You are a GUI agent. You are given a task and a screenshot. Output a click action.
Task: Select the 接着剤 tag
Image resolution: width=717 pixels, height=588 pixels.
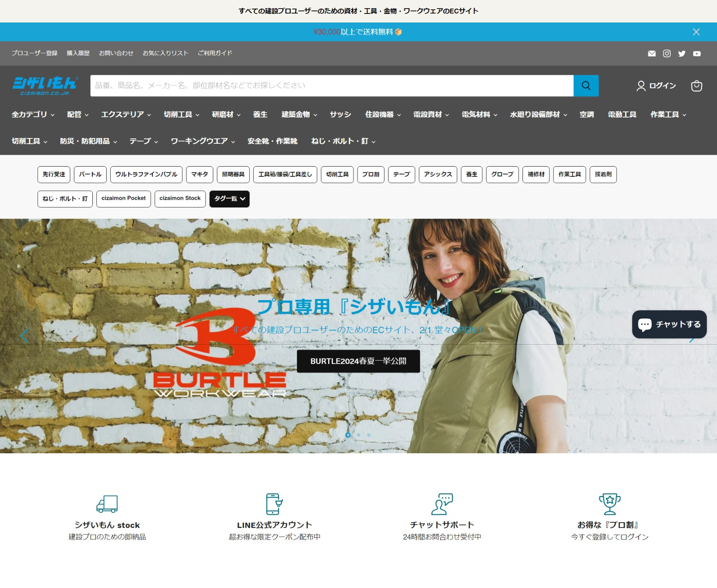(603, 174)
